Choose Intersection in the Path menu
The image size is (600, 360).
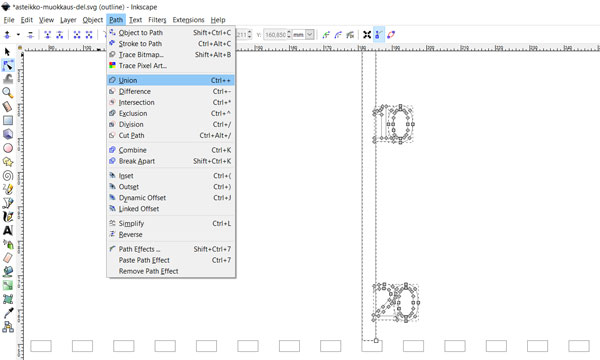point(171,103)
